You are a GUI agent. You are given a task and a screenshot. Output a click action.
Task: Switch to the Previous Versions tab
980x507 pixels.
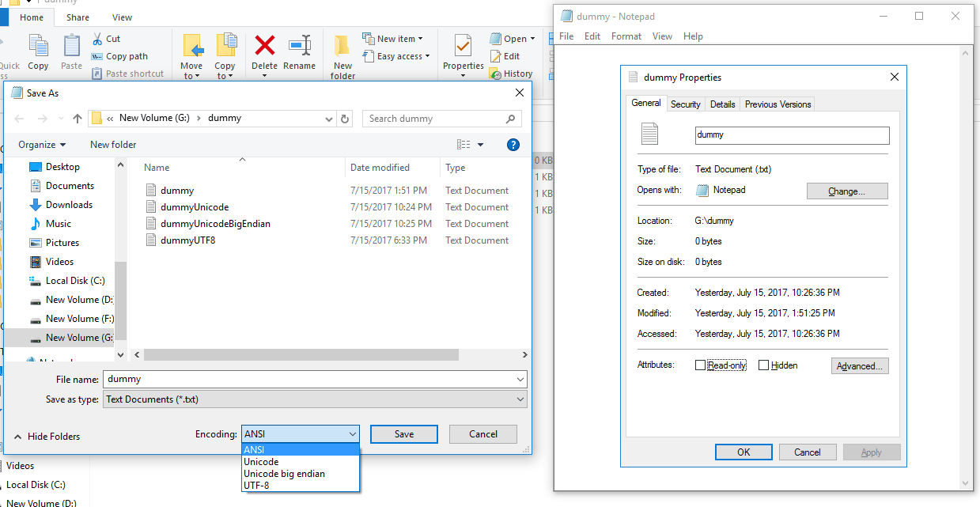pyautogui.click(x=778, y=104)
